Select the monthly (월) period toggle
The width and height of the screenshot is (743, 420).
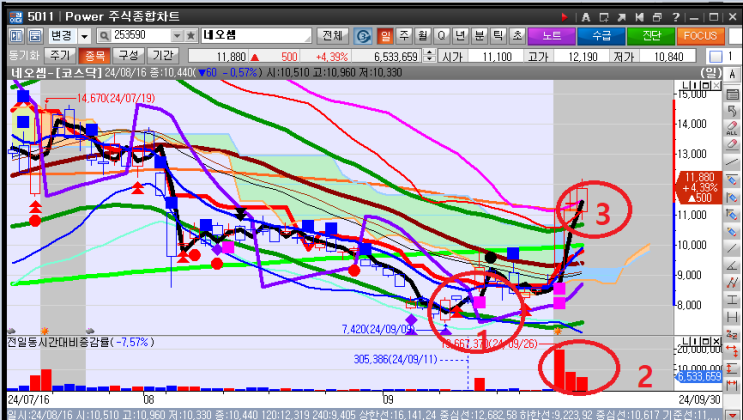[x=423, y=36]
